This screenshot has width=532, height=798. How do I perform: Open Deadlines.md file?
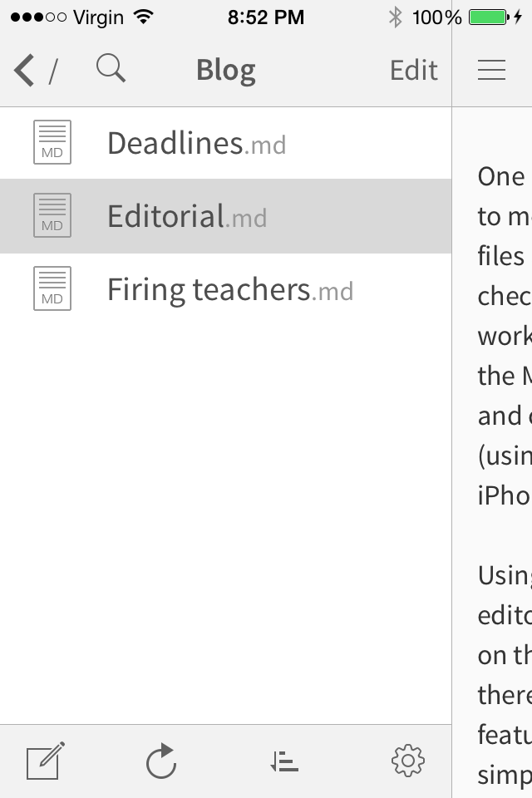tap(196, 144)
